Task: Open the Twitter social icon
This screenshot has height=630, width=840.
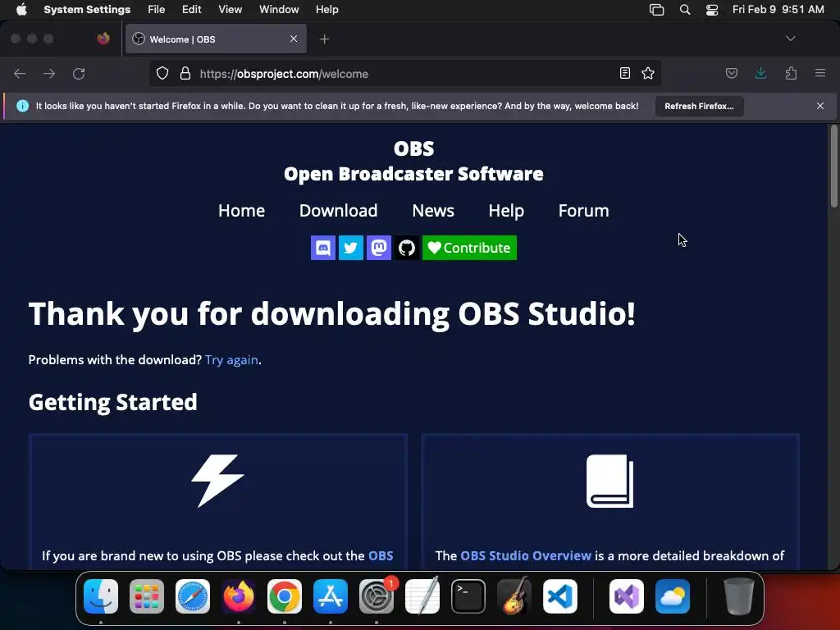Action: point(351,248)
